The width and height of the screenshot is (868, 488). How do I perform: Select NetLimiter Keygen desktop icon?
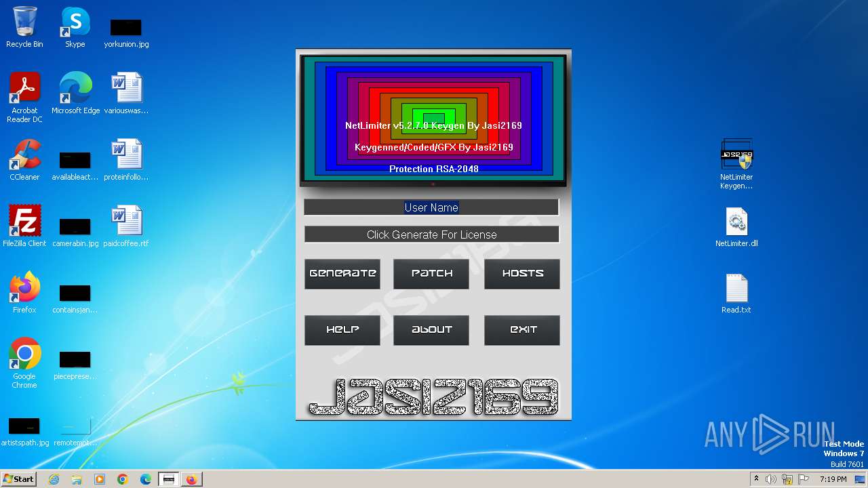736,164
